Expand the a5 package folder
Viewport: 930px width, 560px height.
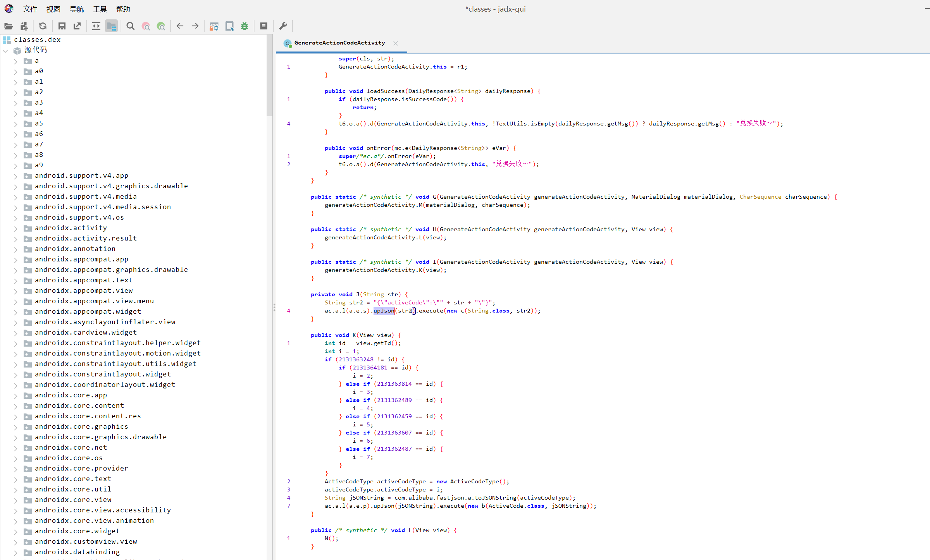point(15,124)
